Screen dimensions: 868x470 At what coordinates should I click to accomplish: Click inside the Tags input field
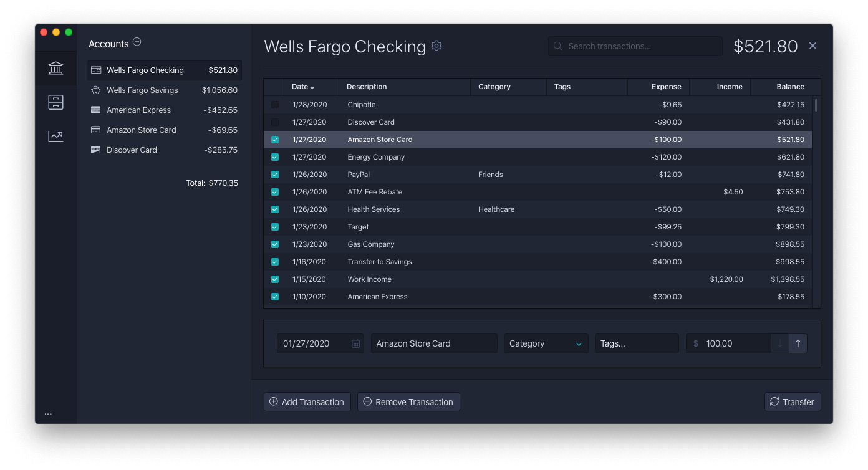tap(636, 343)
